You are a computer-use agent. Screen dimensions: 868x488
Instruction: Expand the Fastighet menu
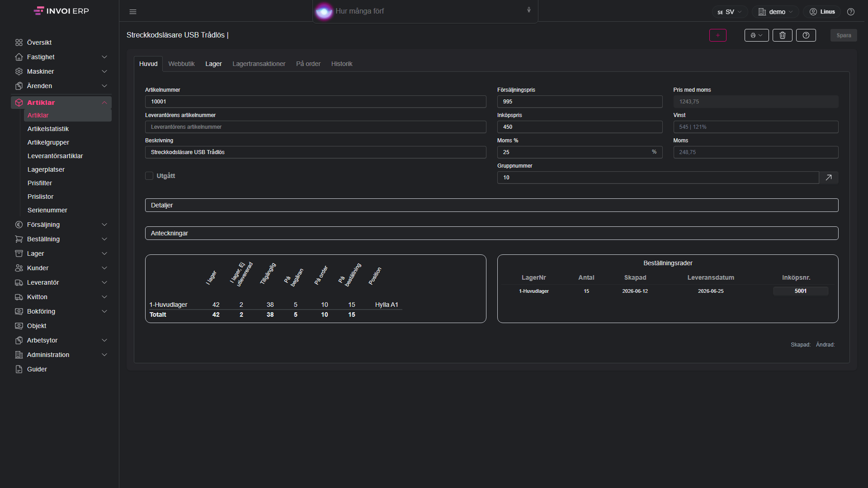61,57
